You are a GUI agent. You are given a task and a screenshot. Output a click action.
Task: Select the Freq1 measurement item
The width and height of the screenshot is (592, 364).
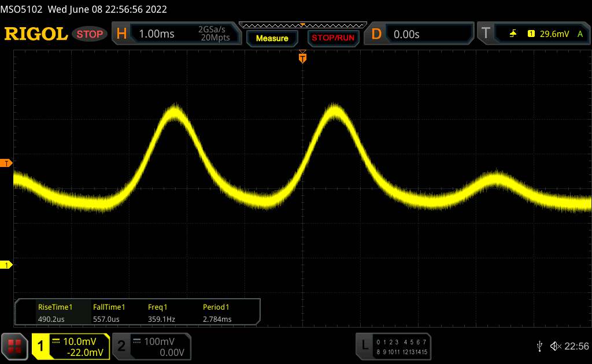158,313
